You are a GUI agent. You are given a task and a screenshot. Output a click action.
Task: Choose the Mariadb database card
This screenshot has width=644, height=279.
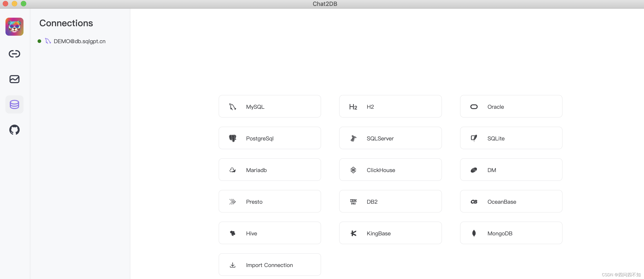[270, 170]
